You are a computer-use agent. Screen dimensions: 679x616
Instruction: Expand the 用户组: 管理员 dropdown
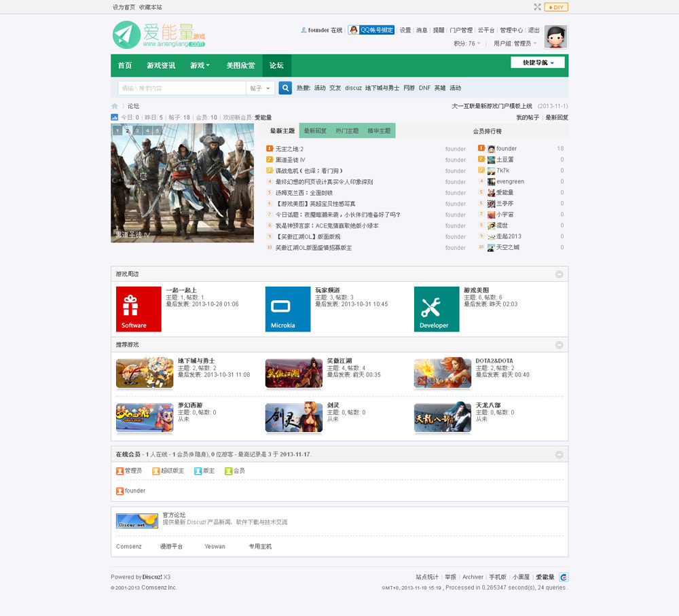tap(515, 43)
